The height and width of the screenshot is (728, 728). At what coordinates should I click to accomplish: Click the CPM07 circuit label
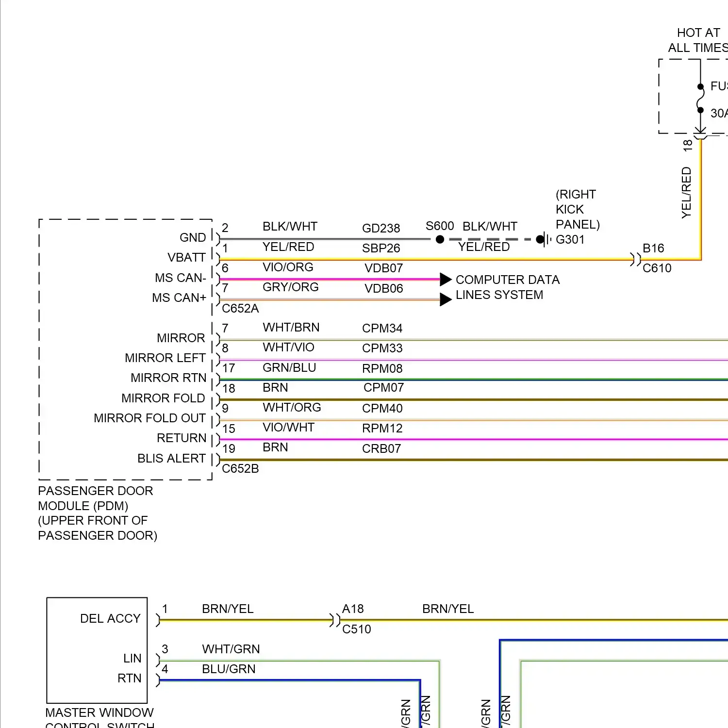(x=383, y=387)
